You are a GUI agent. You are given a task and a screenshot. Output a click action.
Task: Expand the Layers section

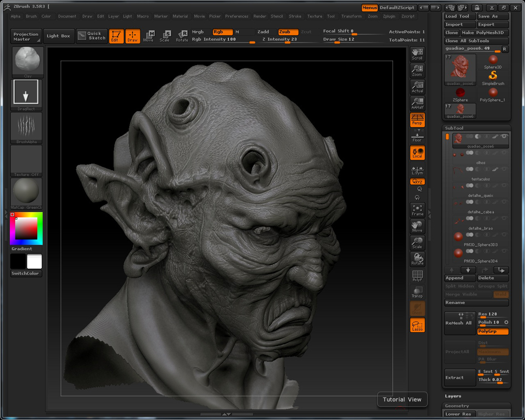453,396
